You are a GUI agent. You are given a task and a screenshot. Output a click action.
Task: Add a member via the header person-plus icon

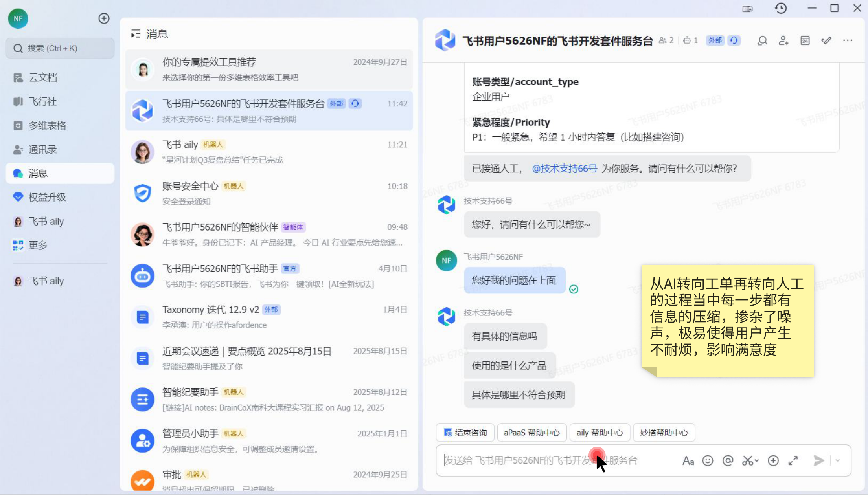point(783,40)
